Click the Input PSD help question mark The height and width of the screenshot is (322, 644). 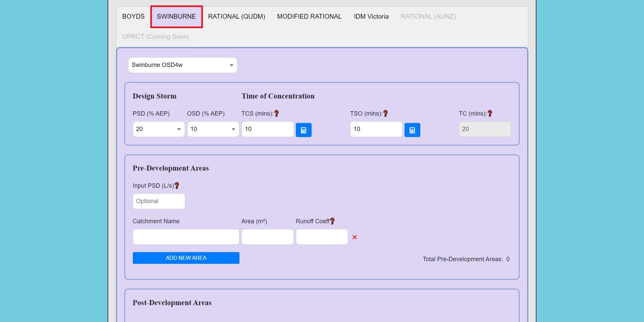pyautogui.click(x=177, y=186)
